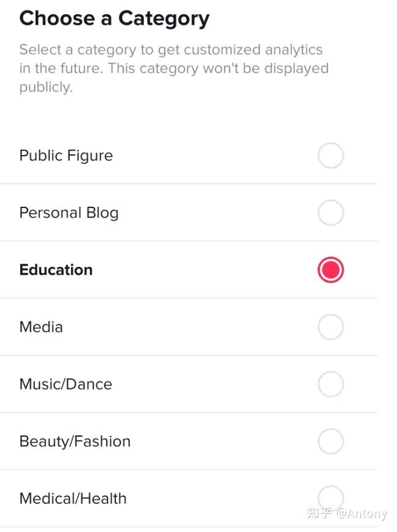Click the 知乎 watermark logo text
This screenshot has width=397, height=532.
pyautogui.click(x=319, y=512)
